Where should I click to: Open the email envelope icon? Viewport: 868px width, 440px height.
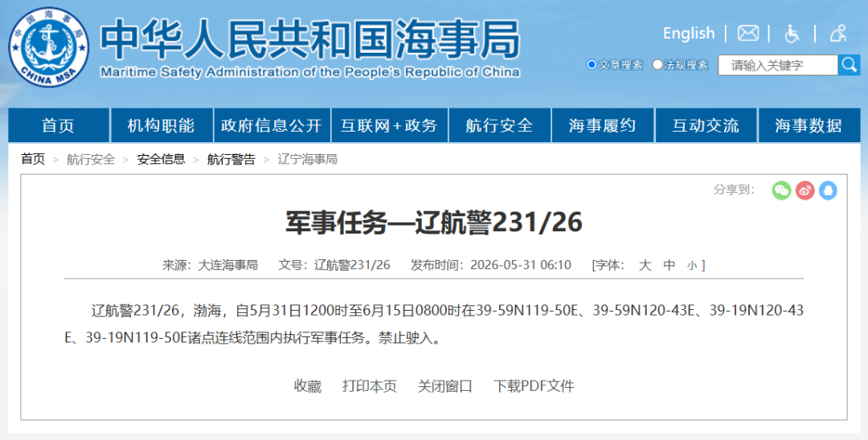748,33
